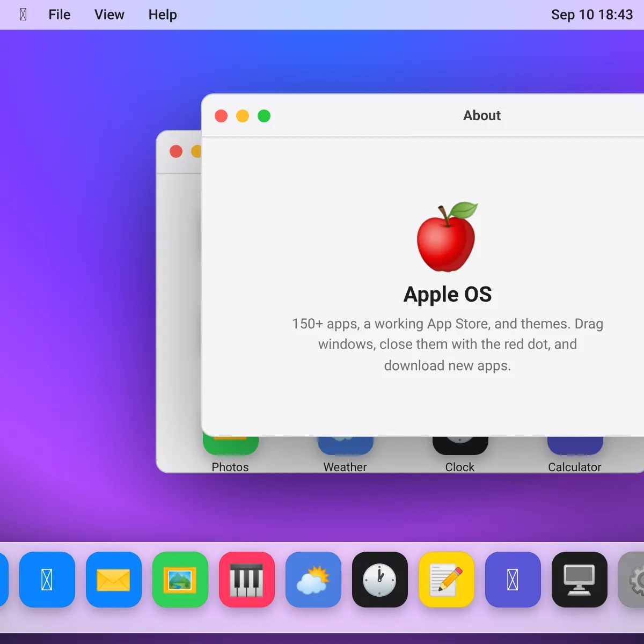The width and height of the screenshot is (644, 644).
Task: Close the background window with red dot
Action: pyautogui.click(x=176, y=151)
